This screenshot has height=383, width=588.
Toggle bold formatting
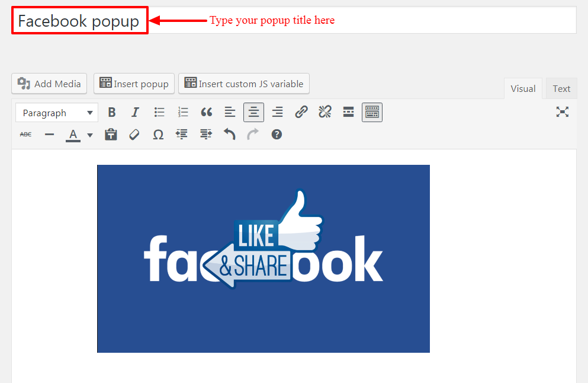coord(112,112)
